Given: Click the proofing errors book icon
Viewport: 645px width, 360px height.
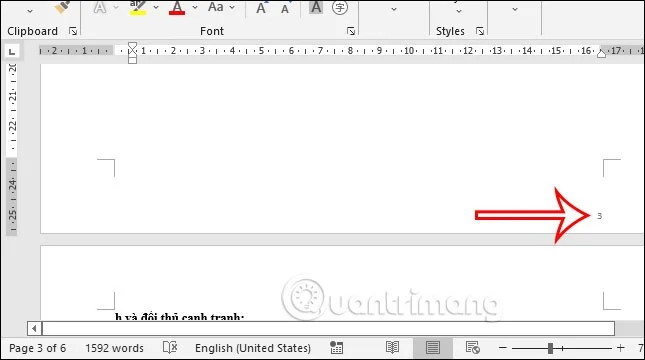Looking at the screenshot, I should [x=170, y=348].
